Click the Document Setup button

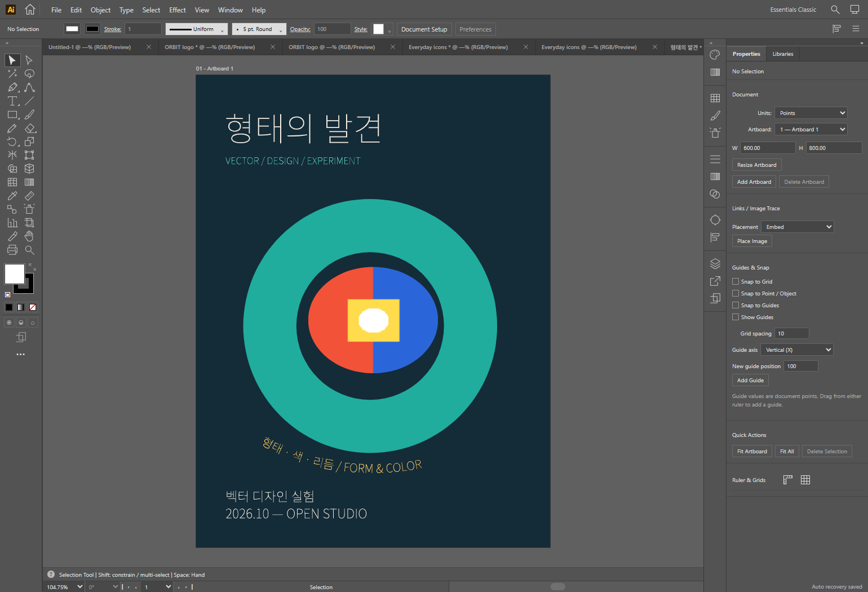point(424,29)
